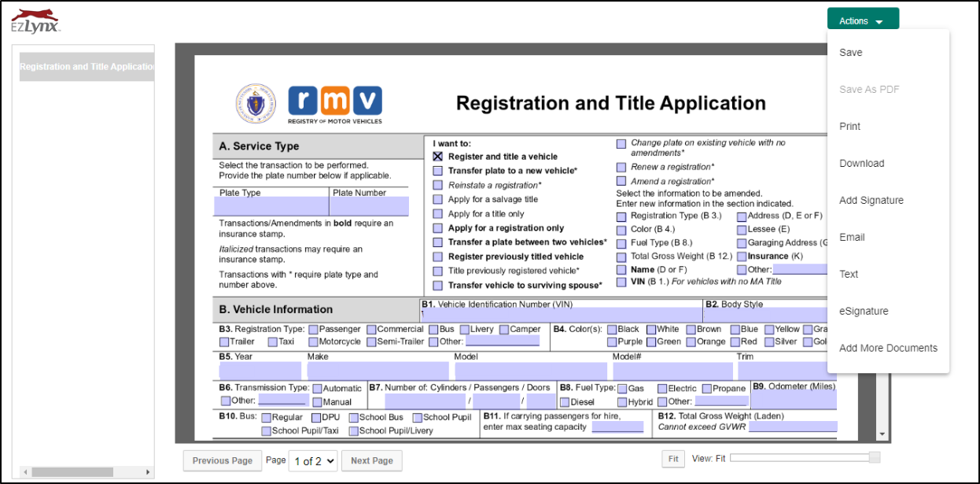Screen dimensions: 980x484
Task: Select Add More Documents option
Action: tap(888, 349)
